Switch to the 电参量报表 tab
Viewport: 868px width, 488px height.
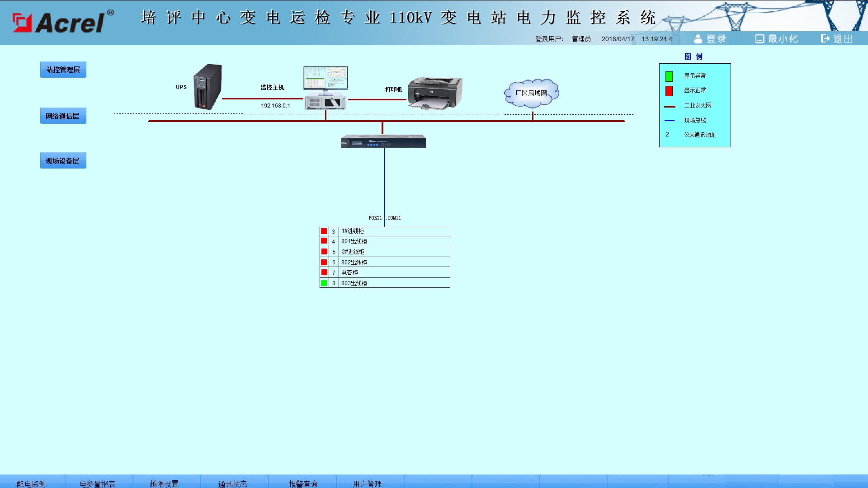pyautogui.click(x=98, y=483)
